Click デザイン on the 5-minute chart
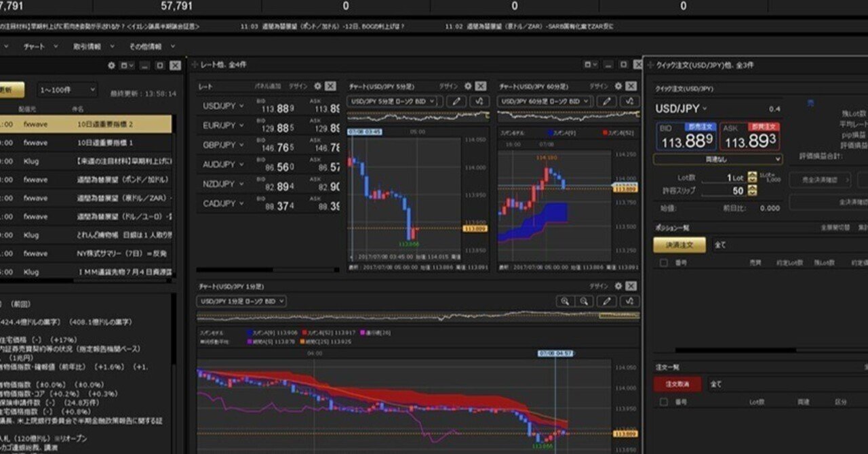The height and width of the screenshot is (454, 868). [x=448, y=87]
